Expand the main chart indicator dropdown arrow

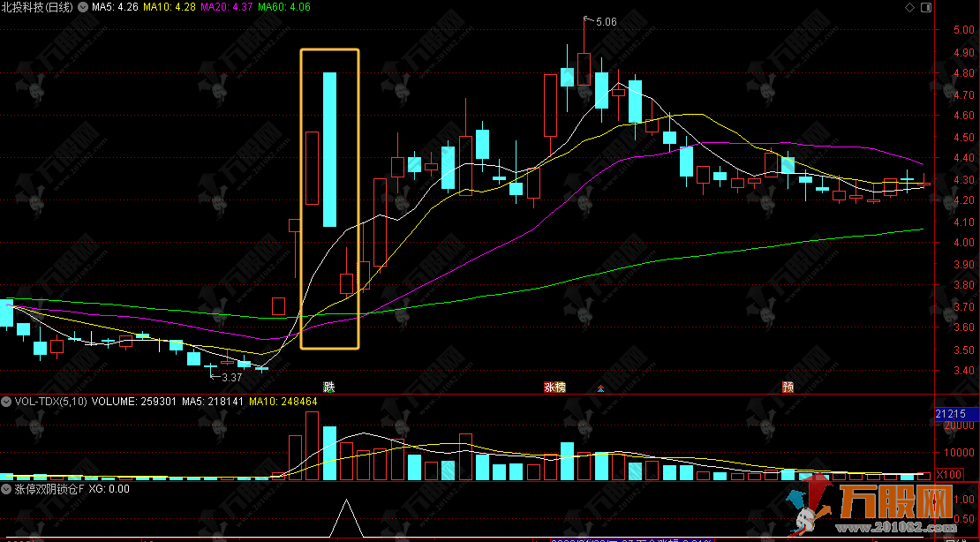(x=83, y=7)
